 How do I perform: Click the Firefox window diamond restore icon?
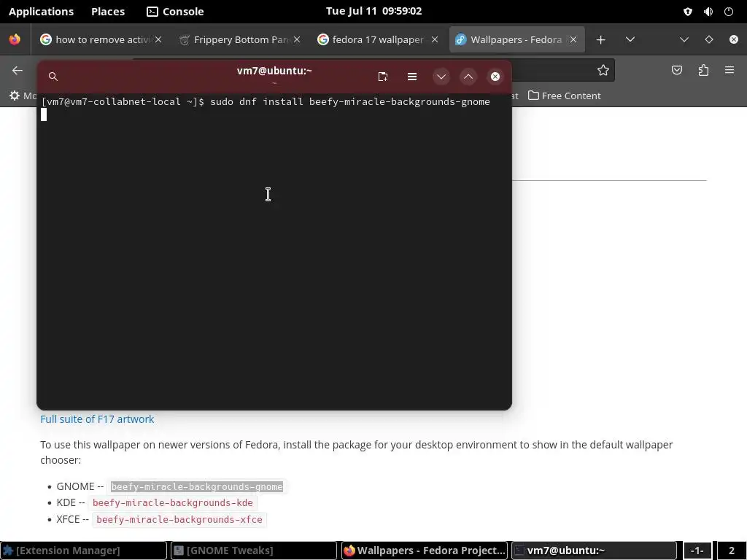point(709,39)
